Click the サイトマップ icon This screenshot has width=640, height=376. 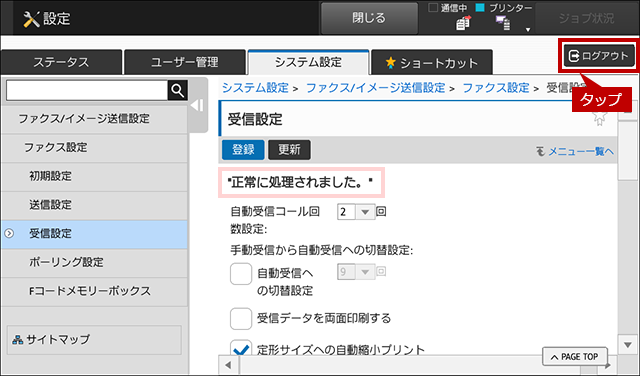tap(18, 340)
